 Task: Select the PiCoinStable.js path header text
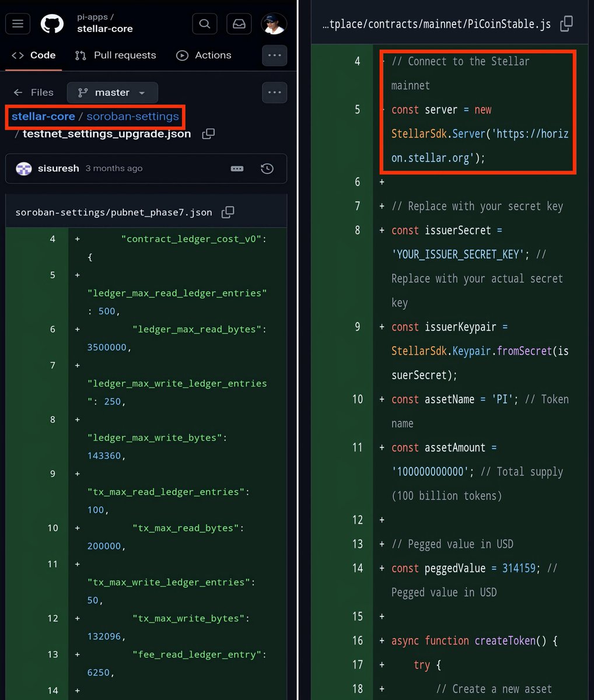click(x=436, y=24)
